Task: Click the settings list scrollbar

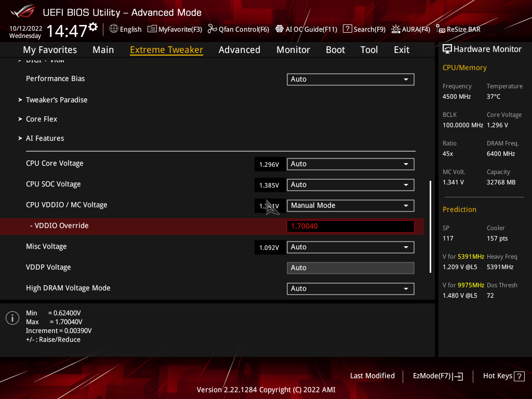Action: (x=430, y=227)
